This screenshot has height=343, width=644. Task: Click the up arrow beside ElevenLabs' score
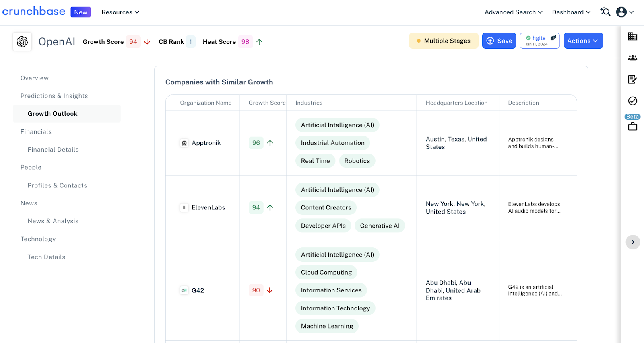click(270, 207)
